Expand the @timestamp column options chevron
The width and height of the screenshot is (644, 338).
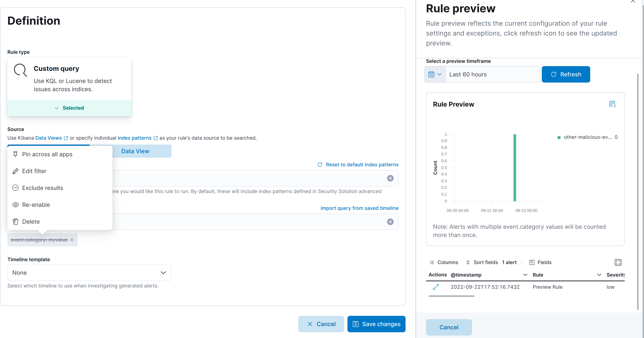[525, 275]
